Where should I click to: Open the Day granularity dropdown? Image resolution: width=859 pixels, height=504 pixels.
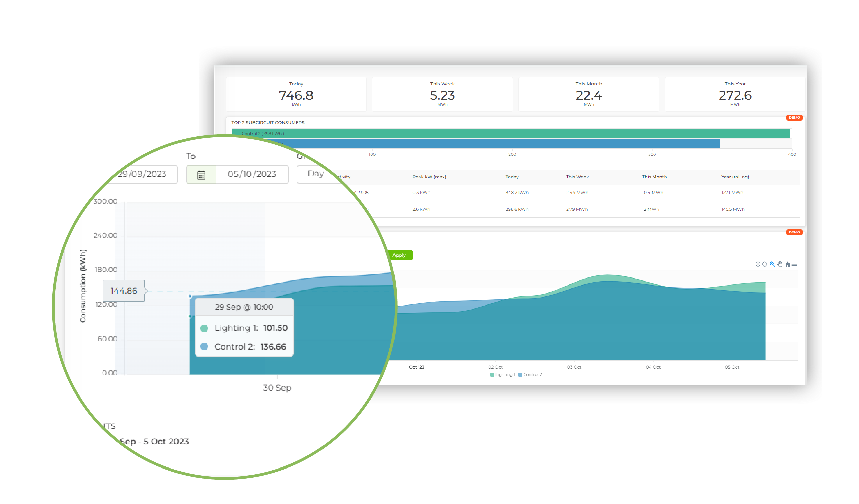(316, 174)
